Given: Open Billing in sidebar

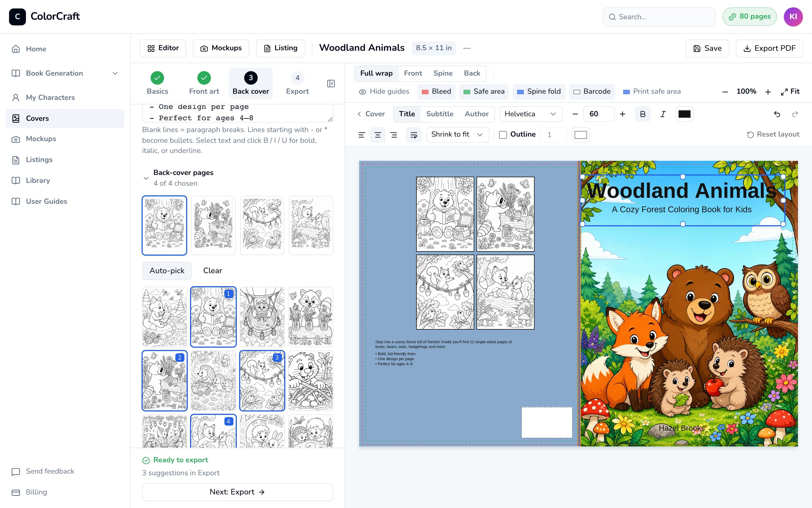Looking at the screenshot, I should tap(65, 492).
